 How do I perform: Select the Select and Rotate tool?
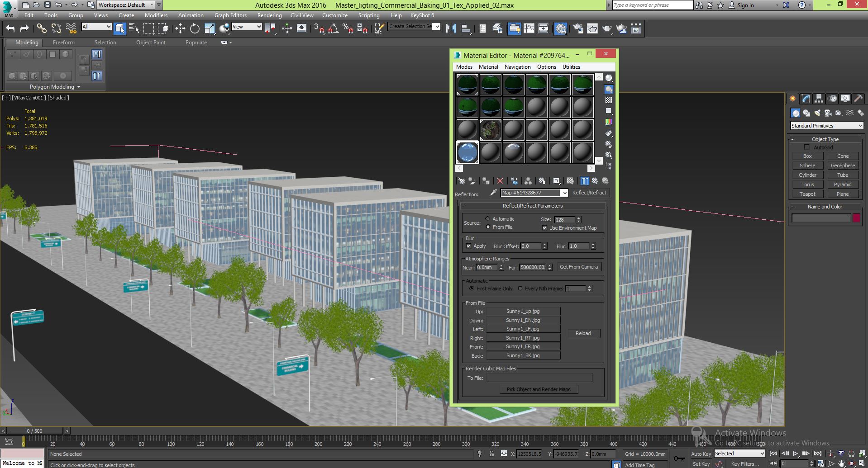195,28
